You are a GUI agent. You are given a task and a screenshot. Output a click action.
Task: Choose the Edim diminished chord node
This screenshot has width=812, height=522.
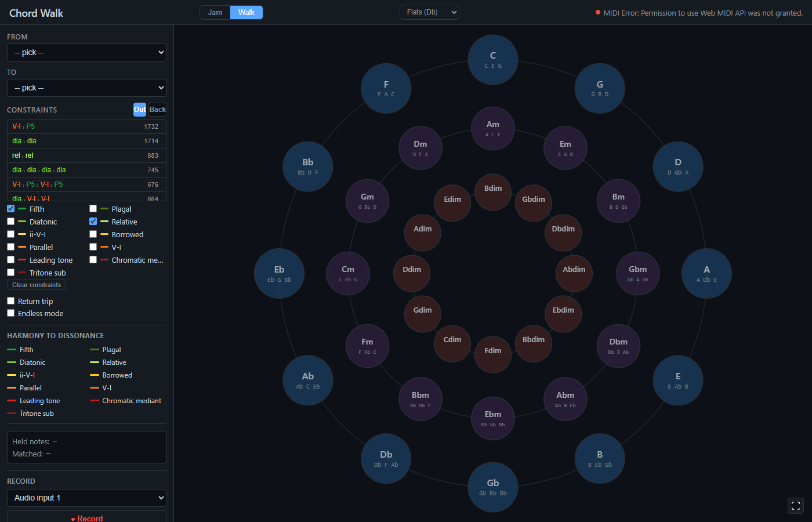click(x=452, y=203)
